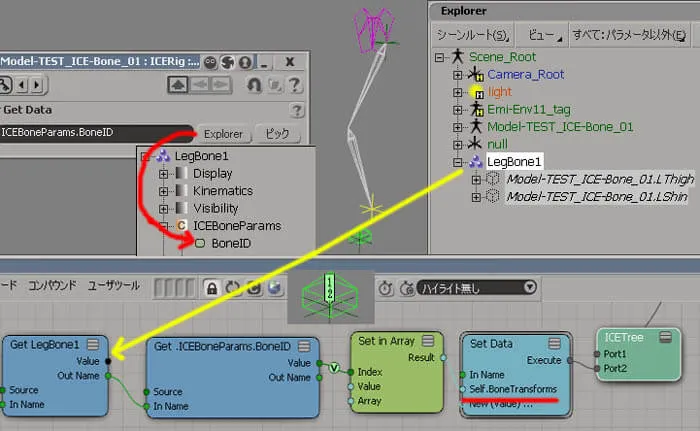Click the light bulb icon in Explorer

tap(476, 92)
